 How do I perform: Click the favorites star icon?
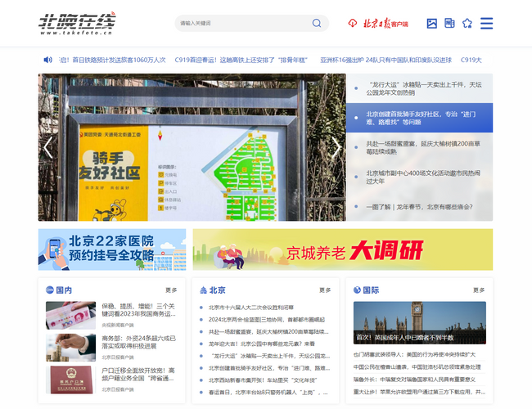click(x=467, y=24)
